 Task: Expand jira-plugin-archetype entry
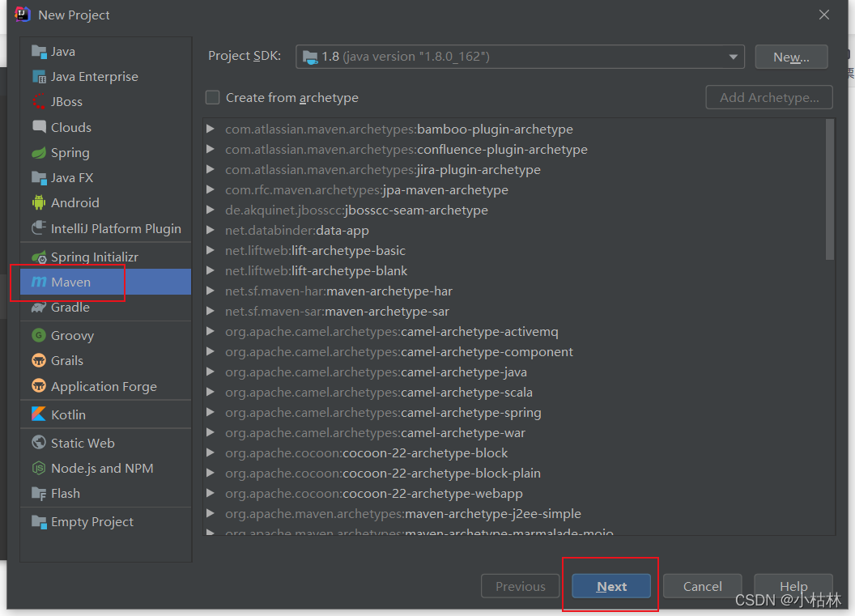click(211, 169)
